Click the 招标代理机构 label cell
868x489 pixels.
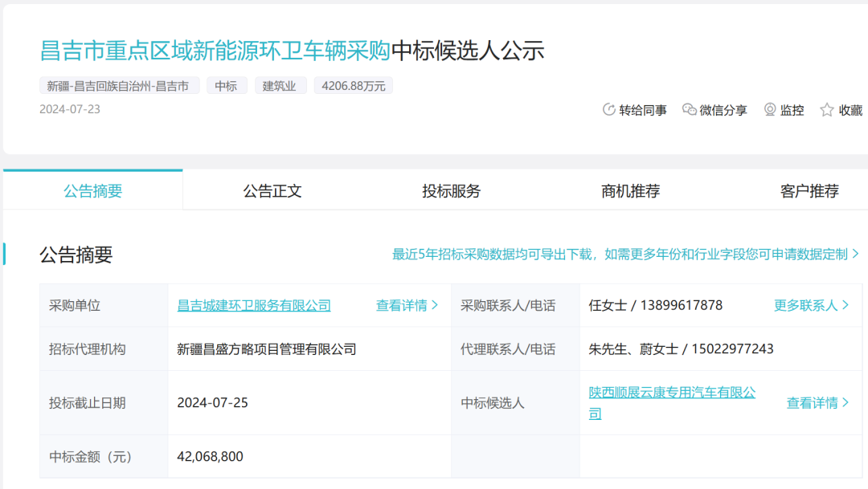104,349
